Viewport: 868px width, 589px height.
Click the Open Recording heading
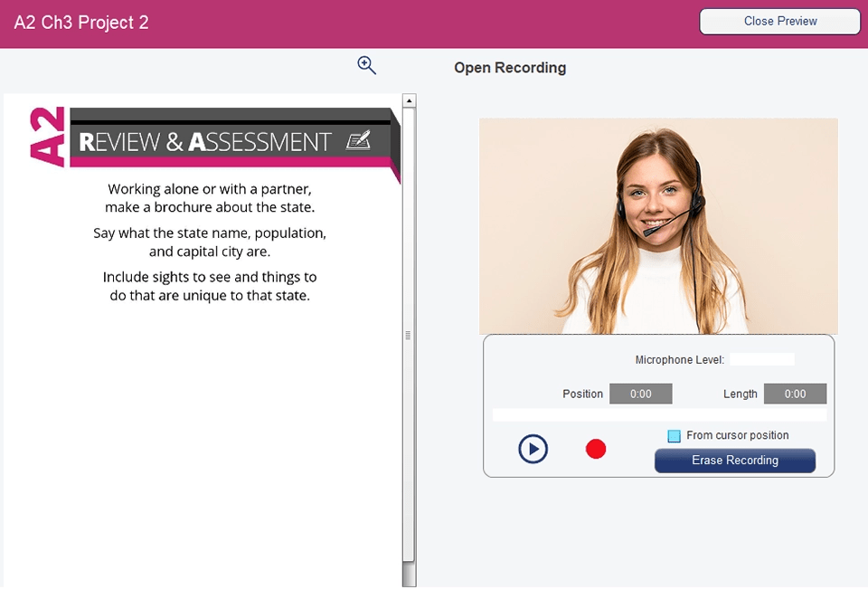(x=510, y=68)
